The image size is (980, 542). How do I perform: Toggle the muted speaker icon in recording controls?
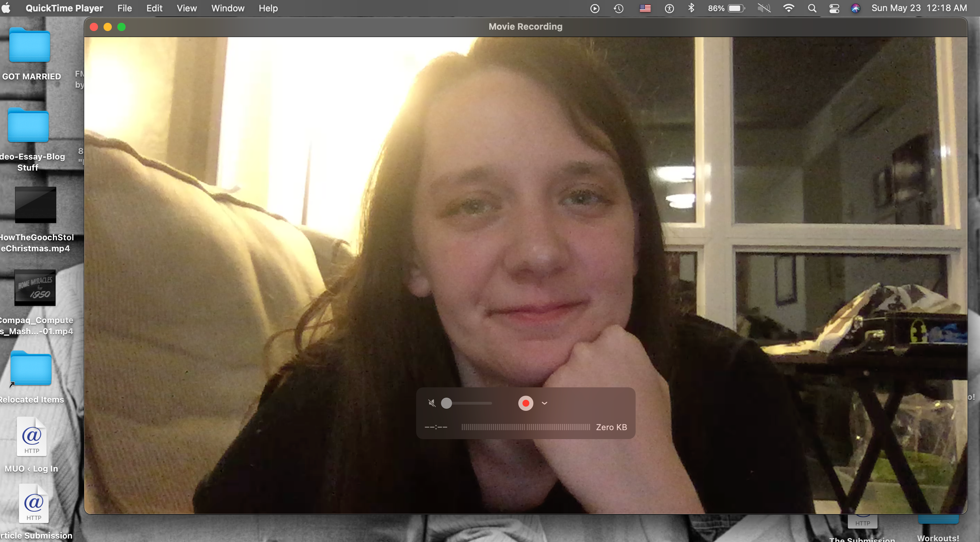click(x=431, y=403)
